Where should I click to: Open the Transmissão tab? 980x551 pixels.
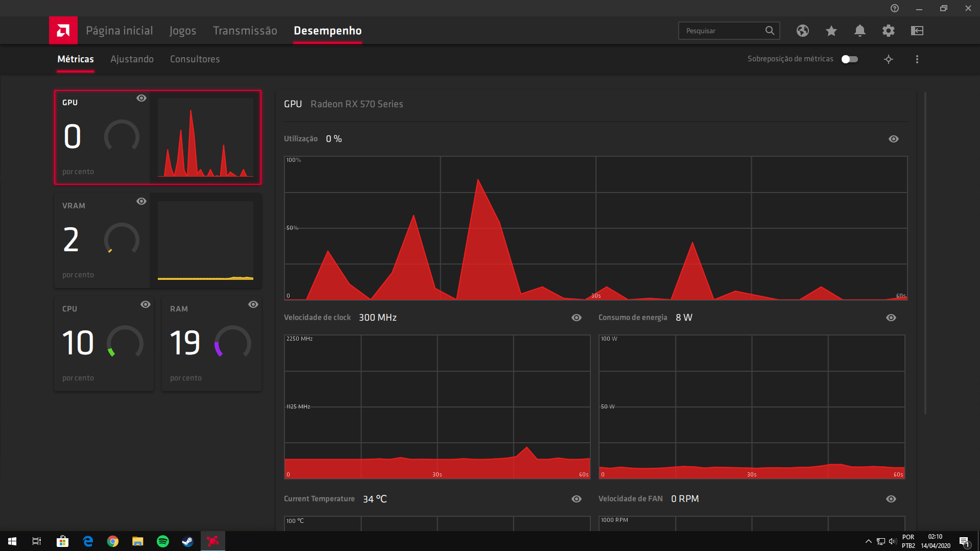(x=245, y=31)
